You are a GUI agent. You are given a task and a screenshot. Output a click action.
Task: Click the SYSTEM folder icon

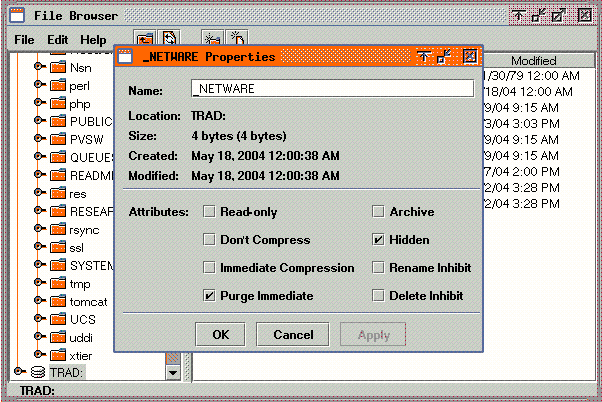pyautogui.click(x=58, y=265)
